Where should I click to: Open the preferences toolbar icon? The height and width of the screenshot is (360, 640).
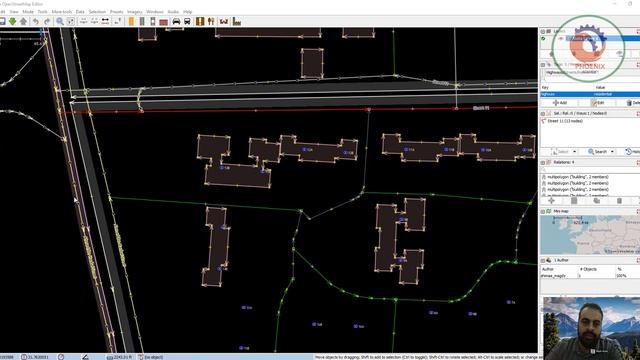point(71,21)
